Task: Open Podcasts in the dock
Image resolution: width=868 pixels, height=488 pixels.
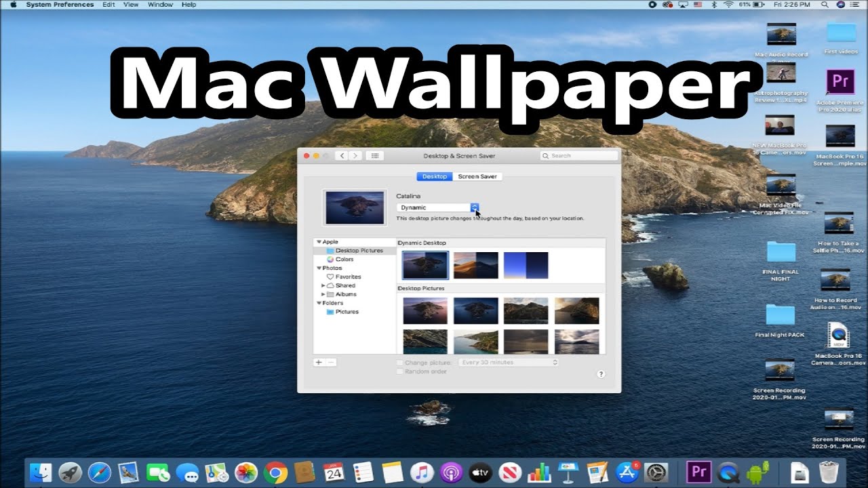Action: point(451,472)
